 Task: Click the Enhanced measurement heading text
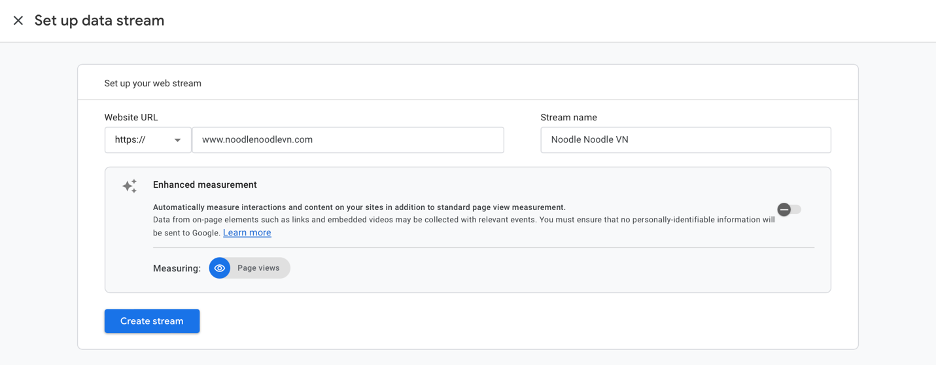coord(205,185)
